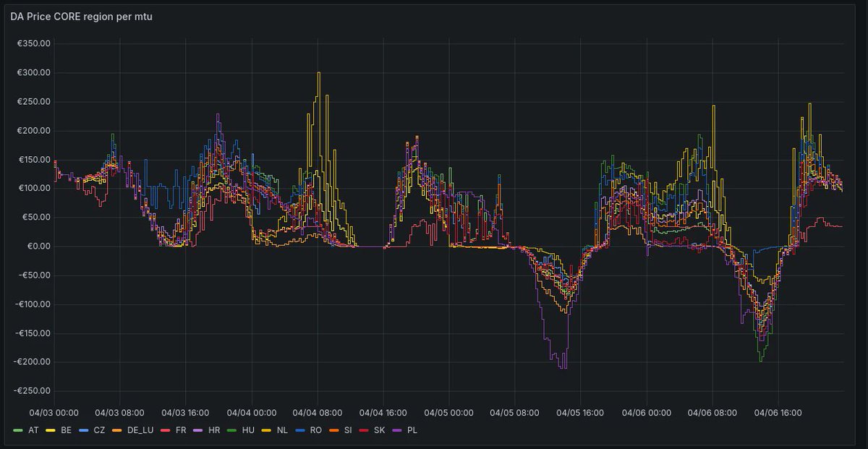Click the €0.00 y-axis label

click(39, 247)
